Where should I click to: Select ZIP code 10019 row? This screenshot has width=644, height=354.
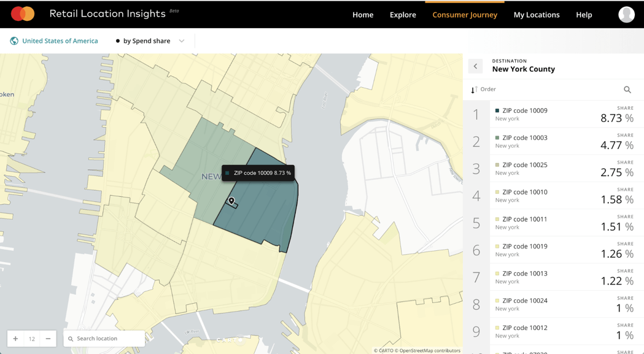coord(553,250)
